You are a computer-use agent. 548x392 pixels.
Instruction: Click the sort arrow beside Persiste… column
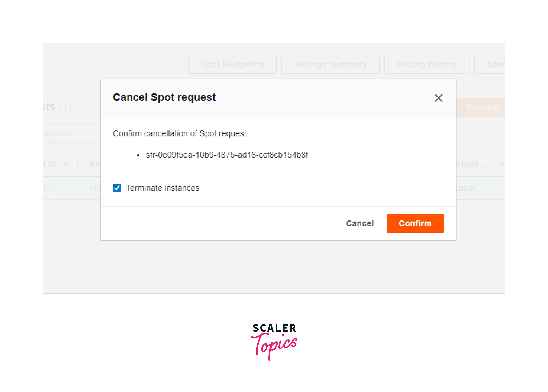click(x=502, y=164)
